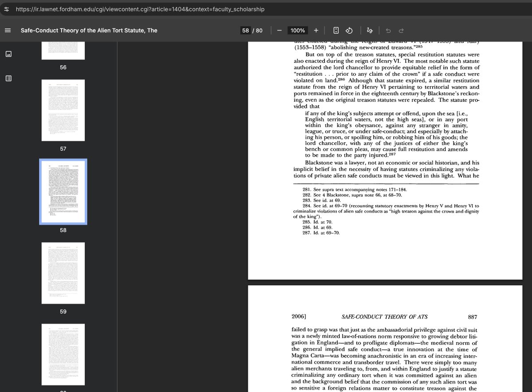
Task: Click footnote '283. See id. at 69.'
Action: (x=321, y=200)
